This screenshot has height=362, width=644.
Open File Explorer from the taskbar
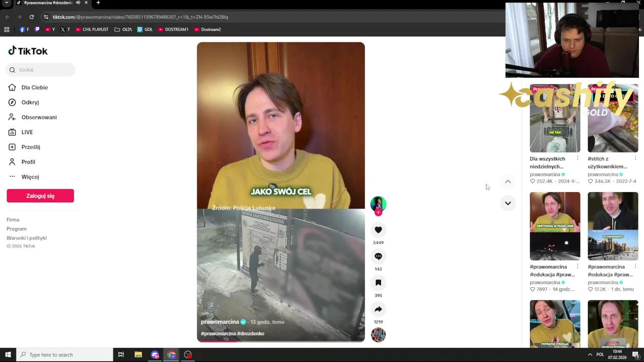(138, 355)
